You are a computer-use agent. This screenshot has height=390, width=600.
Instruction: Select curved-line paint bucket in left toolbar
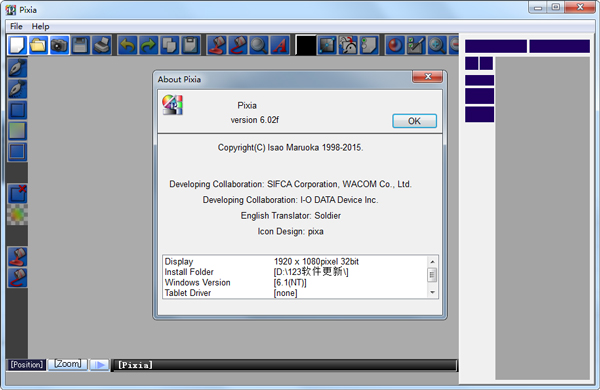pyautogui.click(x=18, y=277)
